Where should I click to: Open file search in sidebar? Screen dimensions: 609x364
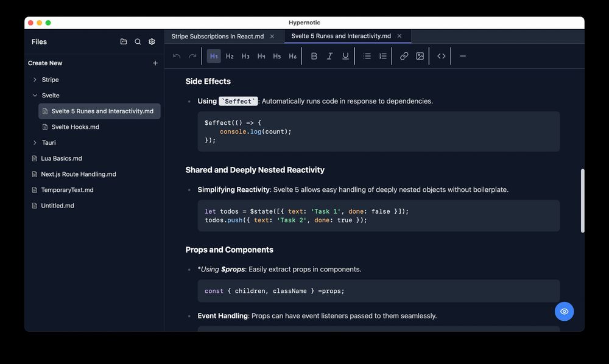pos(138,41)
